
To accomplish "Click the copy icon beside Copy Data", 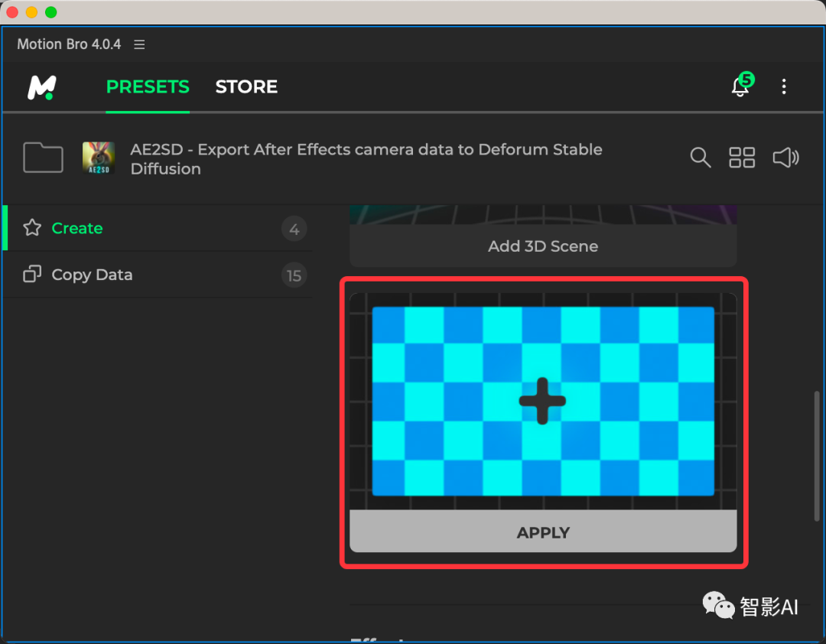I will (x=32, y=274).
